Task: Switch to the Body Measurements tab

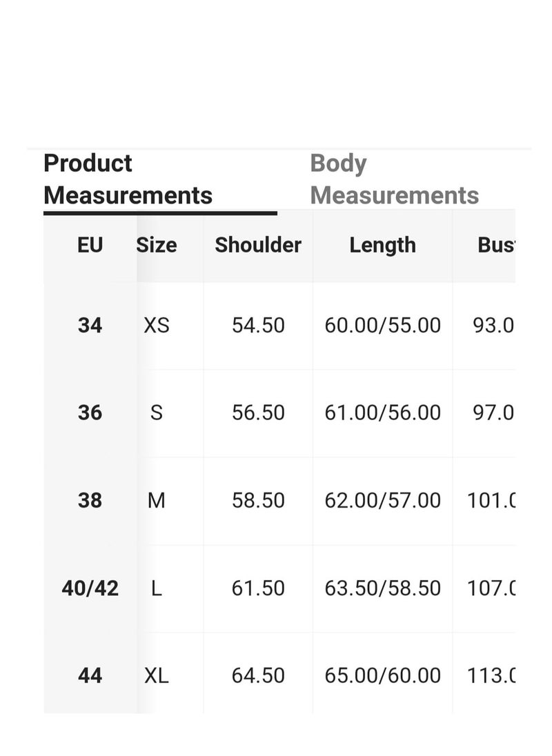Action: tap(395, 179)
